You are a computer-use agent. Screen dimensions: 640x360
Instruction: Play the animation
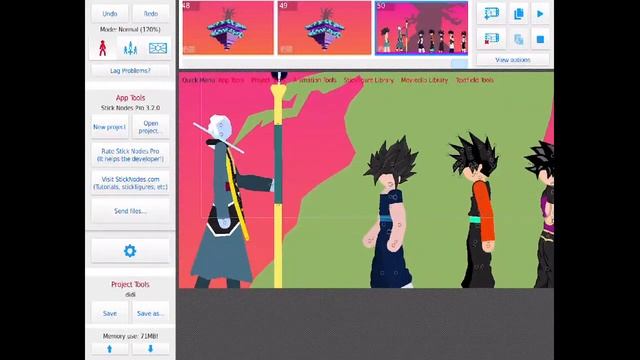(540, 13)
